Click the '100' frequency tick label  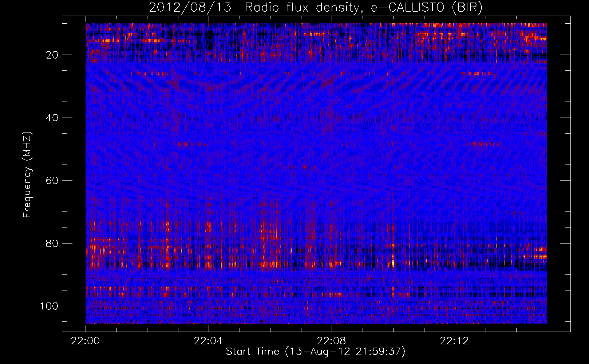(x=49, y=306)
